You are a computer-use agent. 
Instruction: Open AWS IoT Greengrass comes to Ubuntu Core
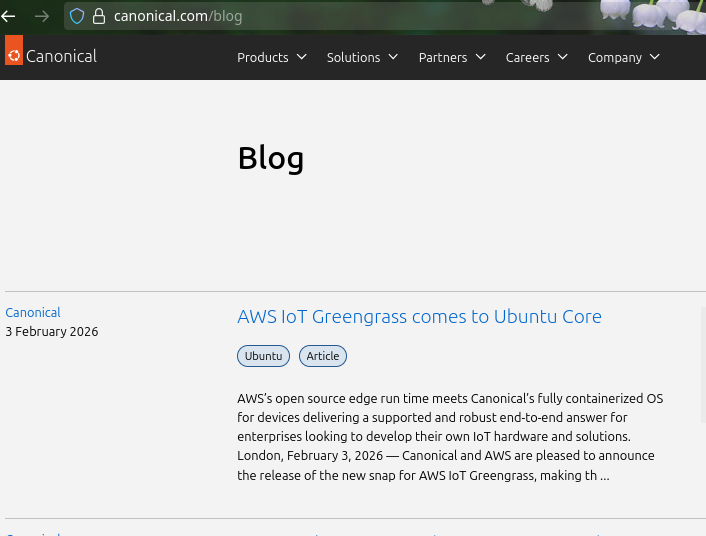click(x=419, y=317)
